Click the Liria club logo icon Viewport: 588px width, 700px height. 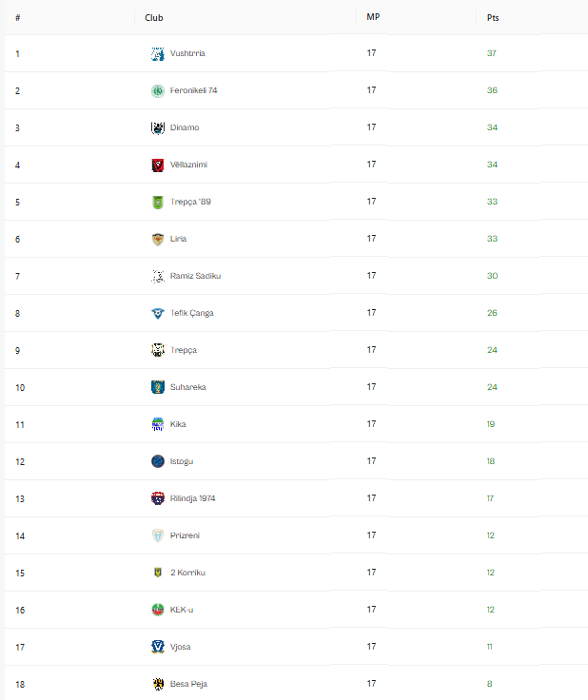tap(158, 239)
